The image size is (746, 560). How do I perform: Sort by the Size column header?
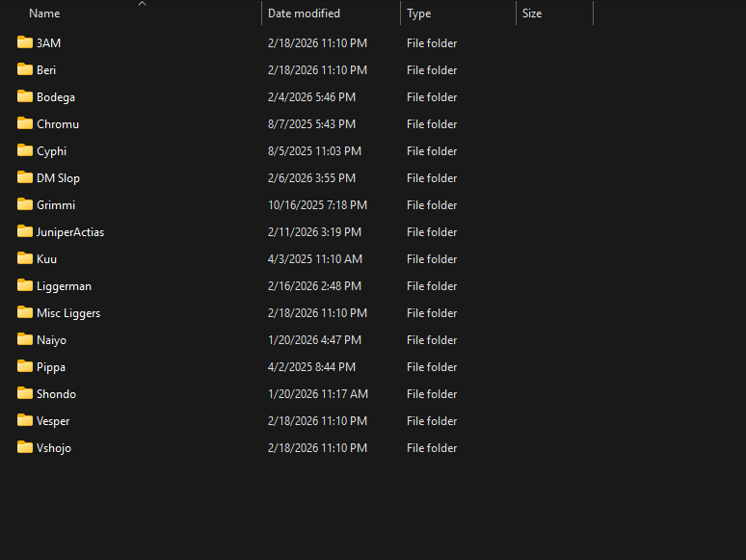[x=532, y=13]
